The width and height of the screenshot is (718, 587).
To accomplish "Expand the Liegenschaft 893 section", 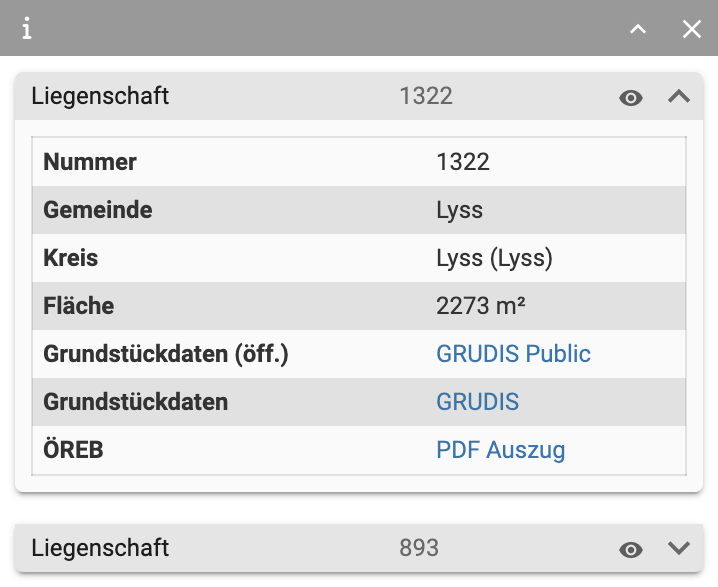I will pyautogui.click(x=679, y=549).
